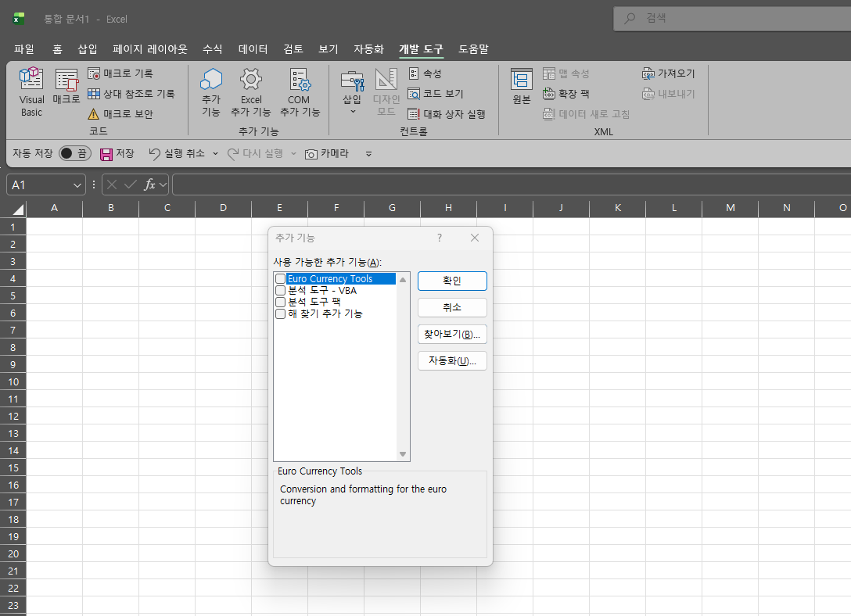This screenshot has height=616, width=851.
Task: Click the dialog help question mark
Action: [440, 238]
